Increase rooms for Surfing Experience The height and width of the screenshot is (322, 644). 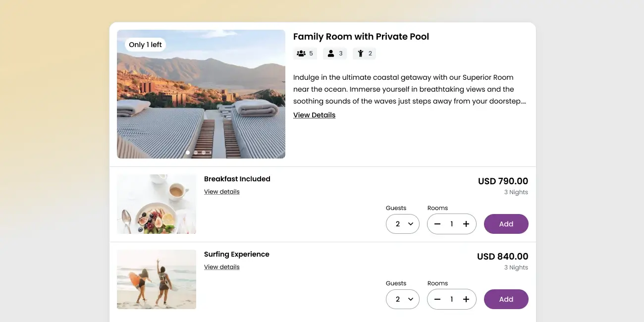click(x=466, y=299)
